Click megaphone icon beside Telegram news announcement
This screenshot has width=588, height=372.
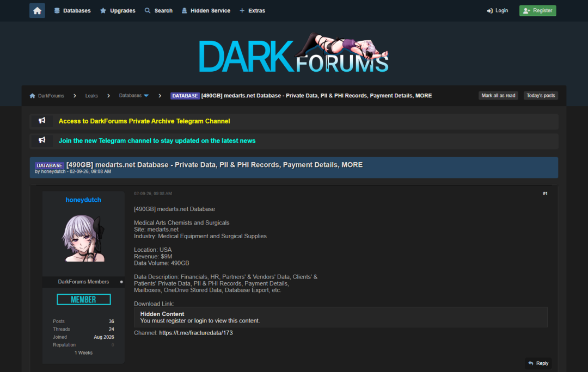tap(42, 140)
